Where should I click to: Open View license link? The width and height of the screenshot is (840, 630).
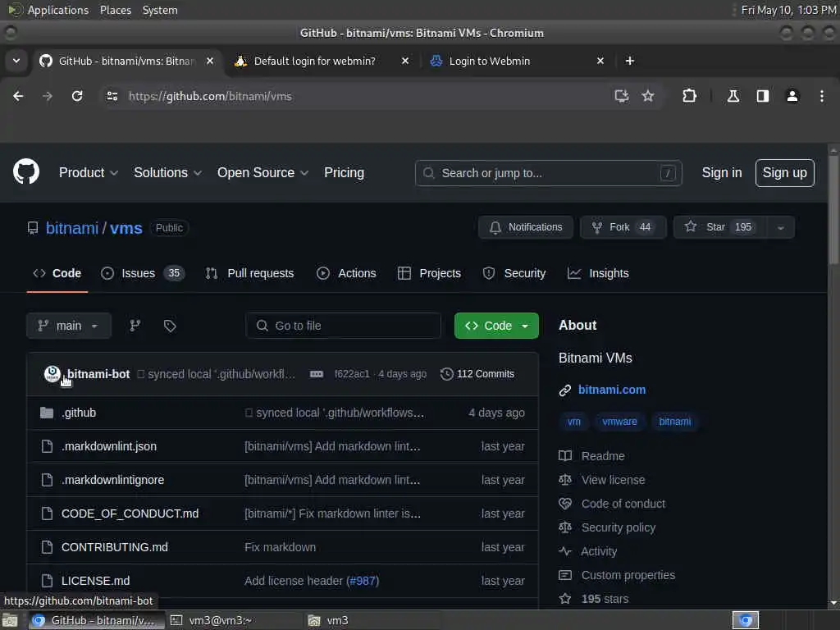pos(613,480)
